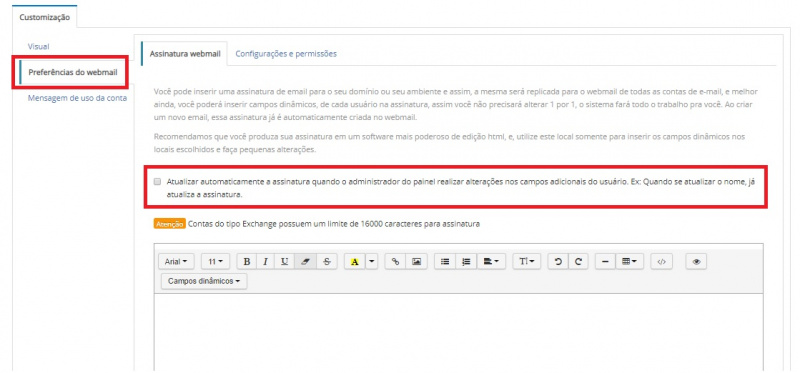Screen dimensions: 800x373
Task: Apply the yellow highlight color A button
Action: [355, 261]
